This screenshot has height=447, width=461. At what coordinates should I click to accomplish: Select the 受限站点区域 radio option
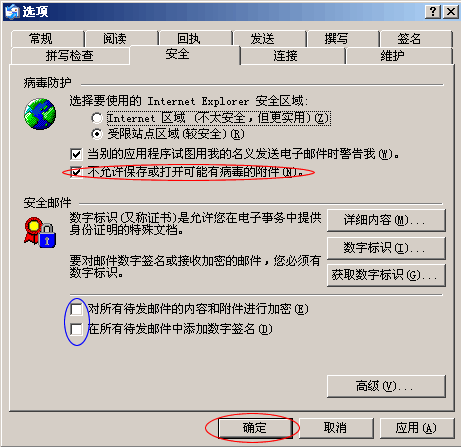click(97, 134)
